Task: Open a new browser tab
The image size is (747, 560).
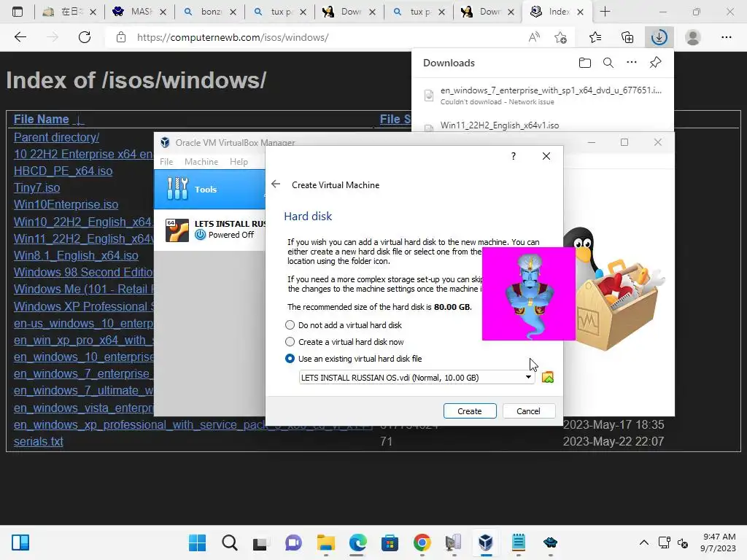Action: [x=605, y=12]
